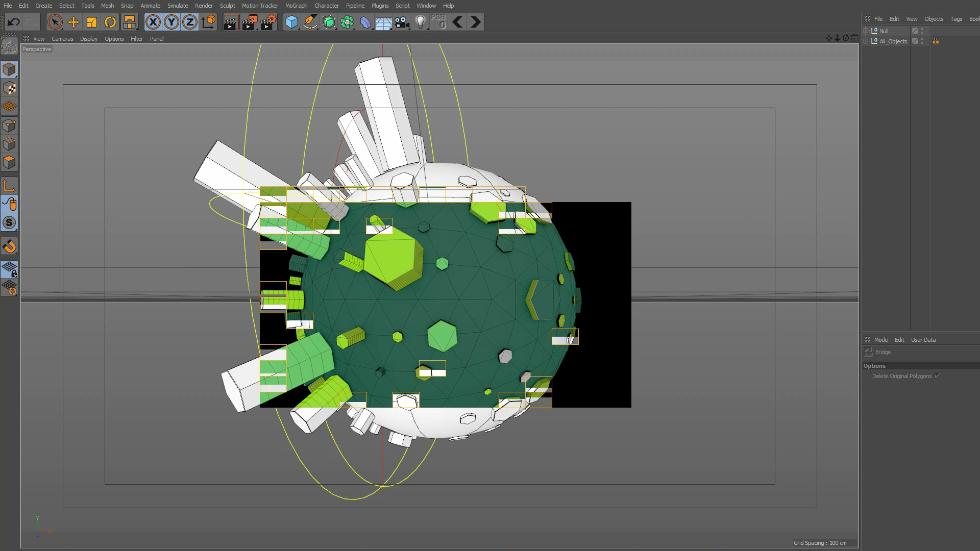
Task: Toggle the X axis lock
Action: (x=153, y=22)
